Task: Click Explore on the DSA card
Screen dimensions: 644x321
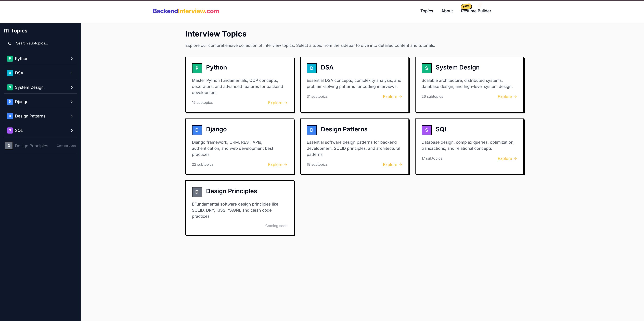Action: (392, 97)
